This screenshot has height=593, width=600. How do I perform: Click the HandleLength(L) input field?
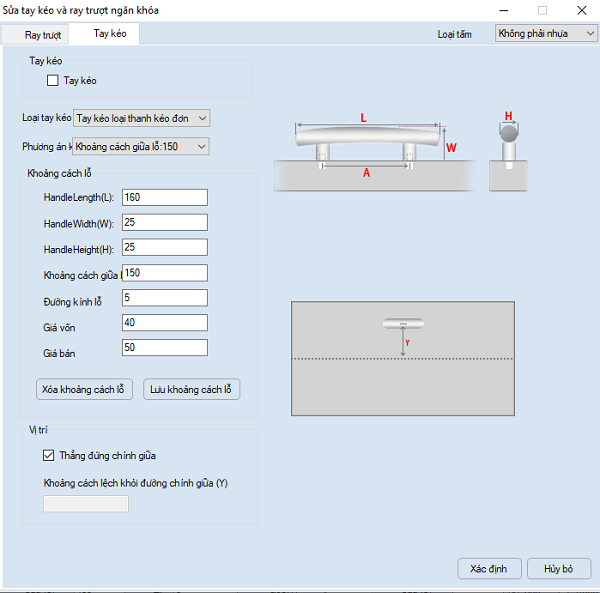click(x=164, y=197)
